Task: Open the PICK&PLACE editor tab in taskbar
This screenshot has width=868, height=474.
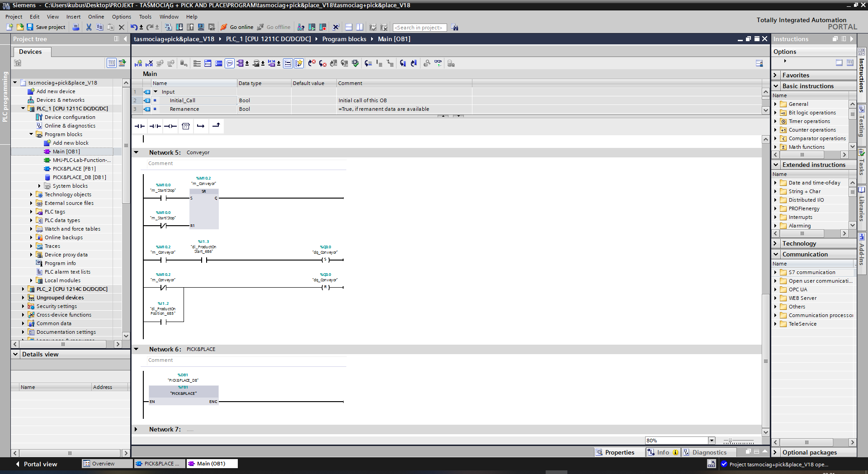Action: 159,464
